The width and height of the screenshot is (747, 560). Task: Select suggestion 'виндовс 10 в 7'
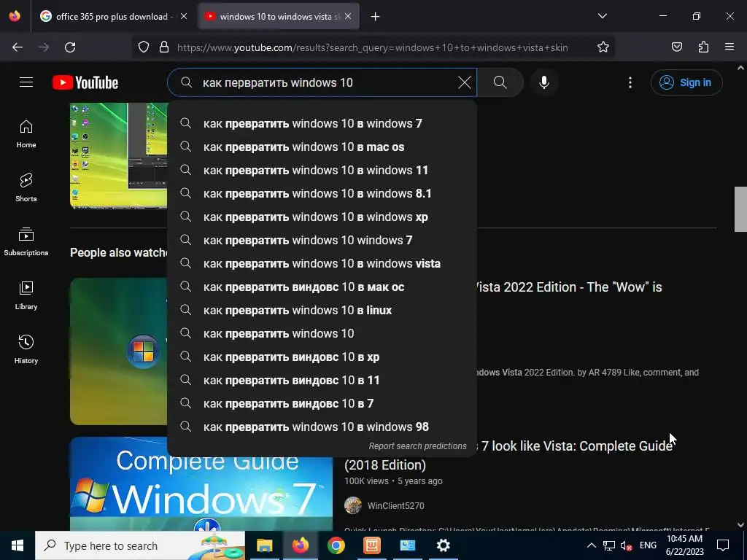tap(322, 403)
